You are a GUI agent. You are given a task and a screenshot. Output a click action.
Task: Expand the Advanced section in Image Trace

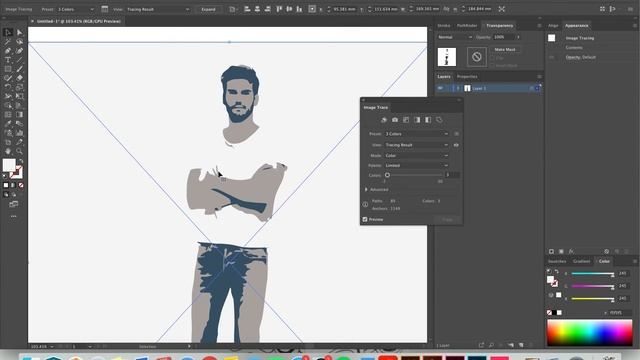366,189
